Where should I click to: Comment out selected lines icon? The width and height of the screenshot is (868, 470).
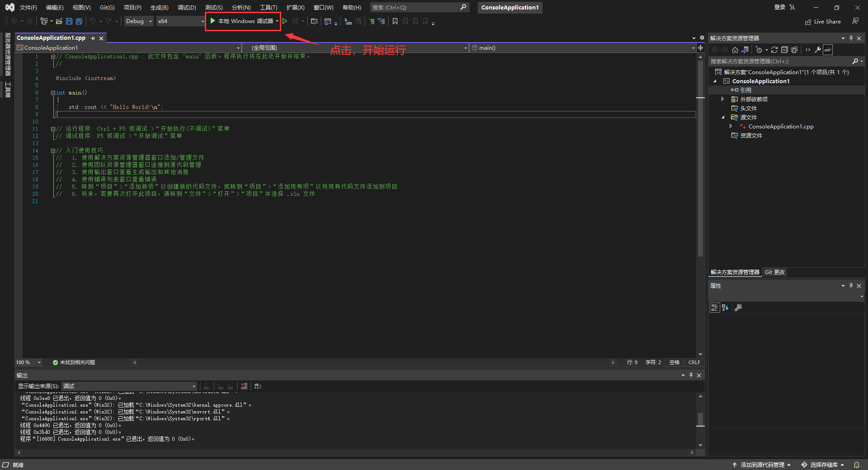point(372,21)
